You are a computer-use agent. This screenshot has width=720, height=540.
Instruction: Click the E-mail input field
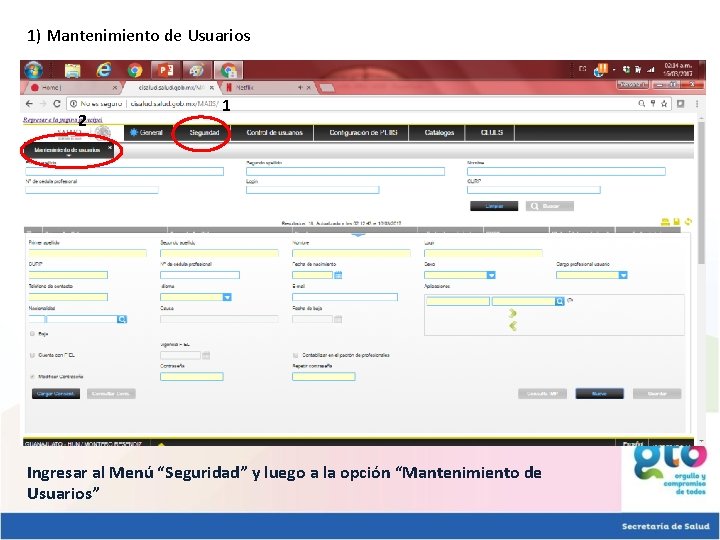click(345, 297)
